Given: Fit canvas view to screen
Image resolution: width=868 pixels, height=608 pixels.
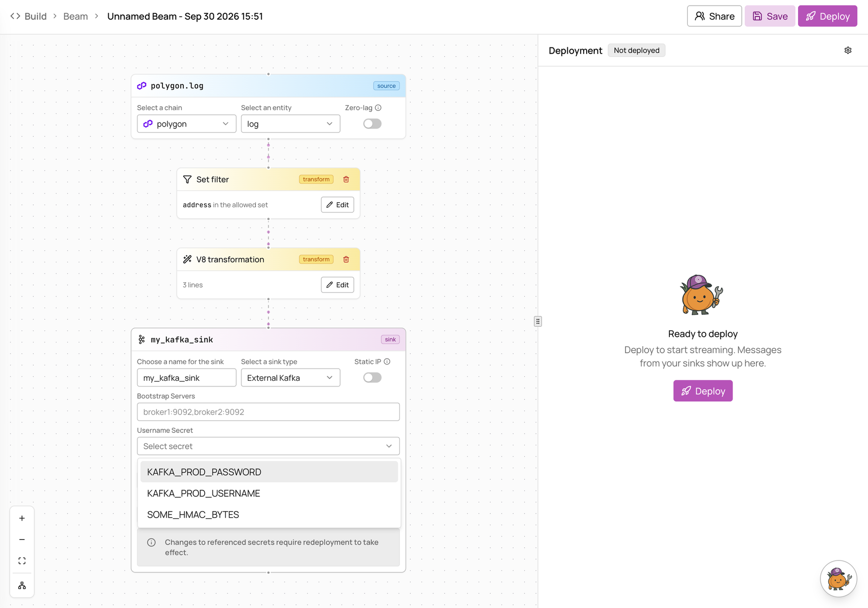Looking at the screenshot, I should 22,561.
